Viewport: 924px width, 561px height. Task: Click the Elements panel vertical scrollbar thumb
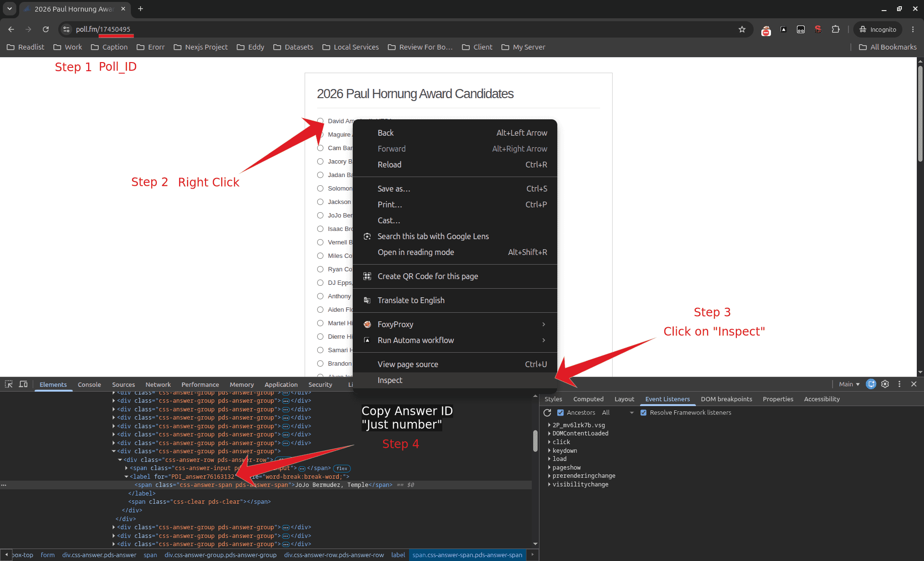[x=535, y=441]
